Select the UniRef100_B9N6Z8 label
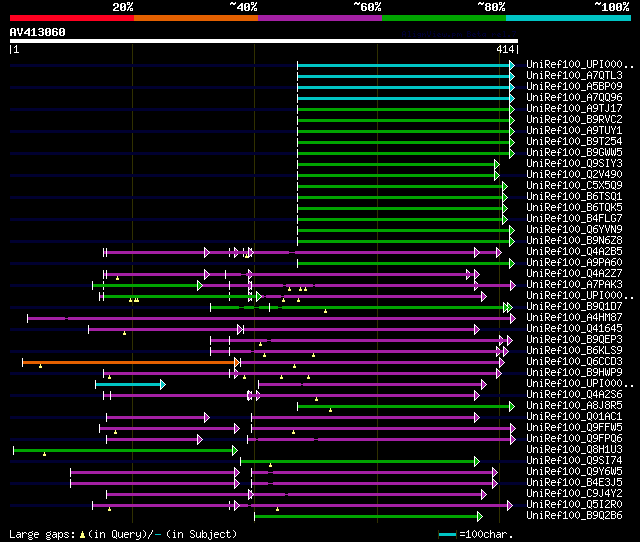 point(574,241)
